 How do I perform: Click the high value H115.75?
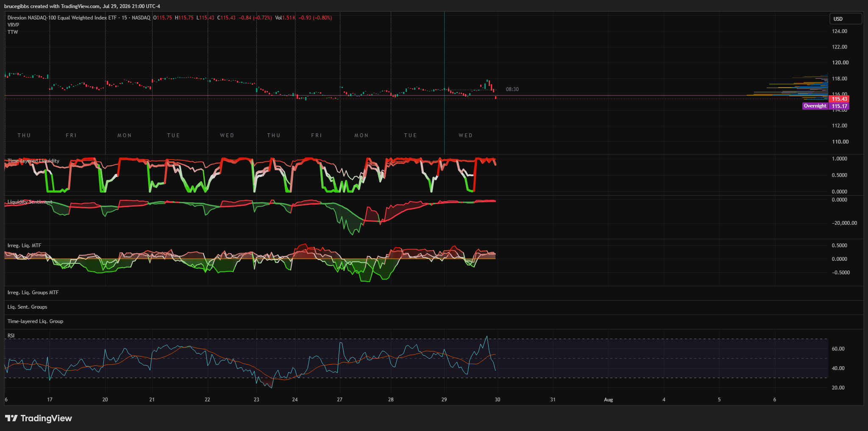tap(184, 18)
